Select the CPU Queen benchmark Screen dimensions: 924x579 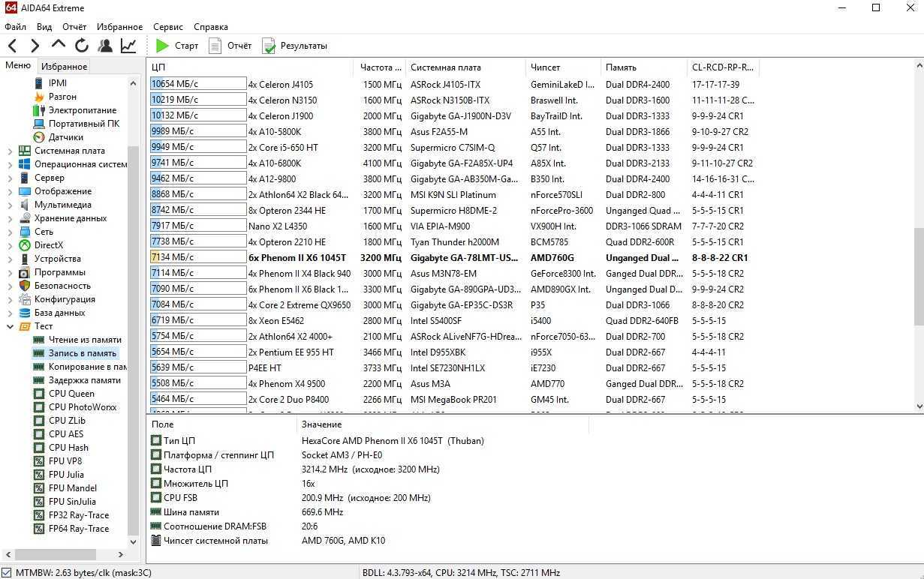[71, 394]
